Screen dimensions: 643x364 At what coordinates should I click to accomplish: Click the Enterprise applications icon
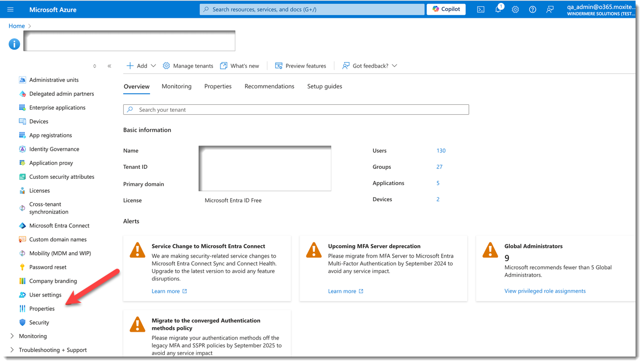click(x=22, y=108)
